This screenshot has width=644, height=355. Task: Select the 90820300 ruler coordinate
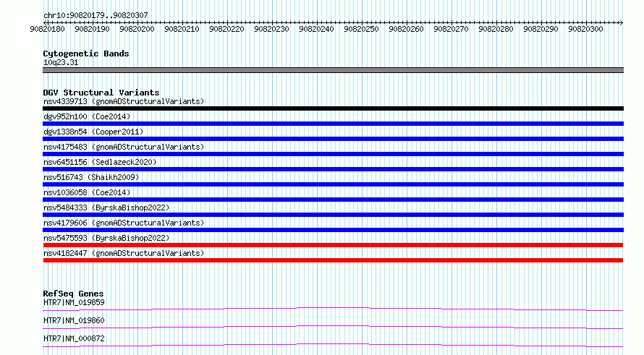585,29
